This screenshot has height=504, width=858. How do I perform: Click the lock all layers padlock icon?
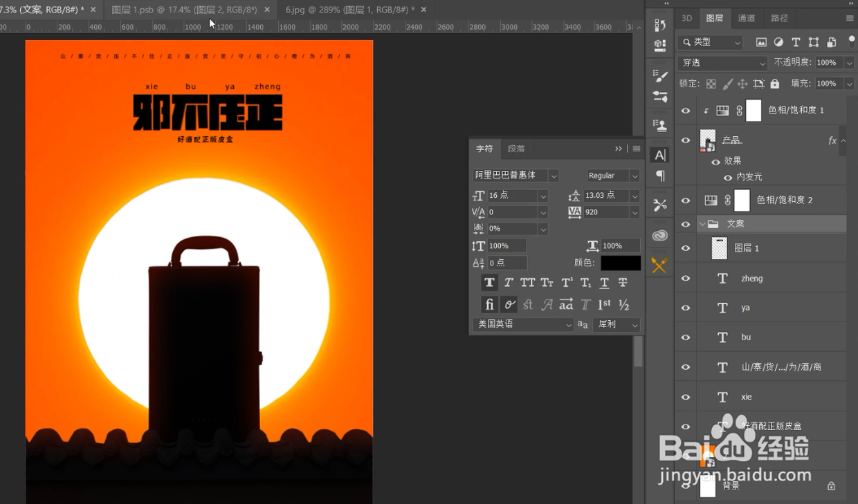(775, 84)
